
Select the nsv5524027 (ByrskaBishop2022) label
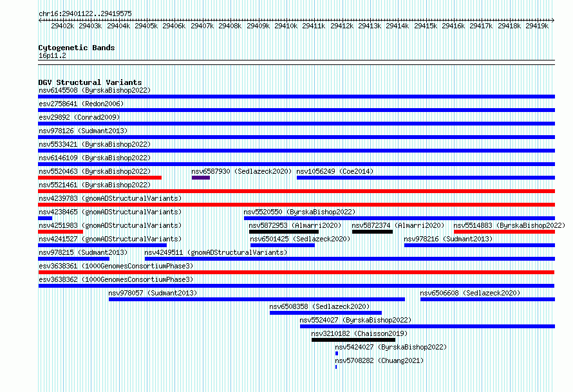[x=355, y=320]
